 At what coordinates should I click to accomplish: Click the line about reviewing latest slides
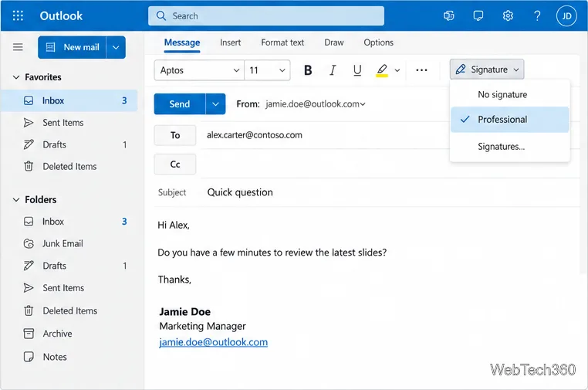click(x=272, y=253)
